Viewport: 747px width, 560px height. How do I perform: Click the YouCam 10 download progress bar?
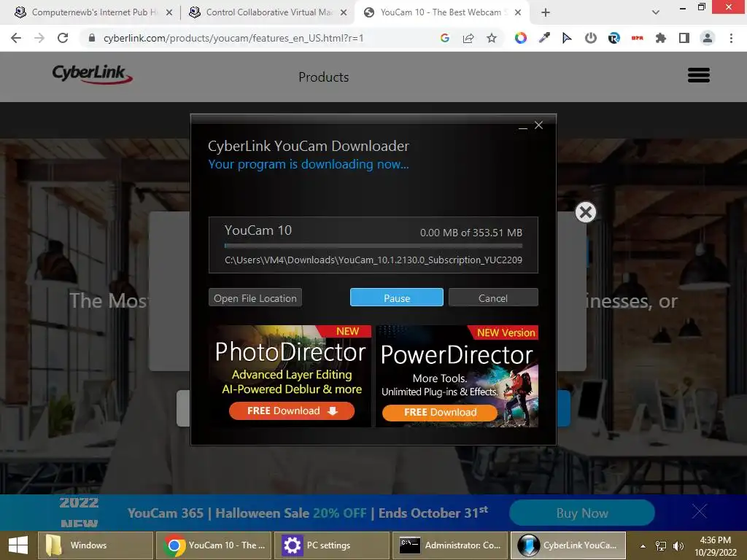click(373, 246)
